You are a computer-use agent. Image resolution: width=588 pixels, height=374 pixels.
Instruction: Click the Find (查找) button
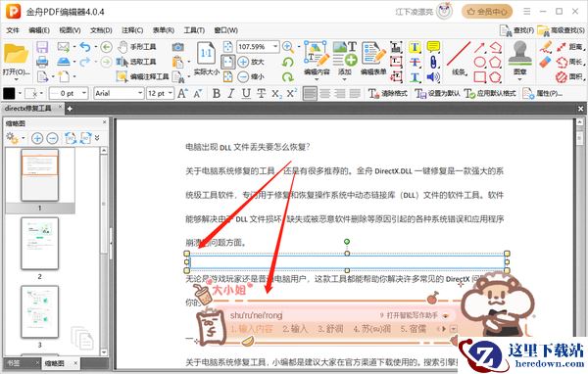click(x=516, y=30)
